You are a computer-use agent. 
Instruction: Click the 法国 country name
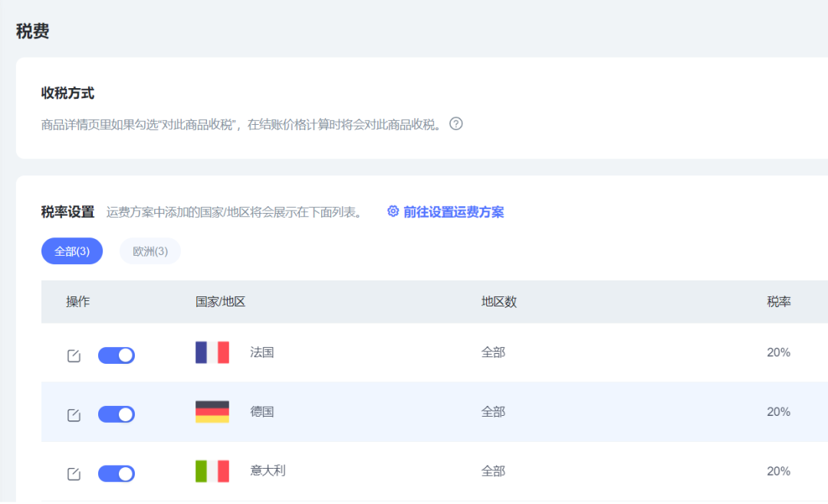pos(261,353)
